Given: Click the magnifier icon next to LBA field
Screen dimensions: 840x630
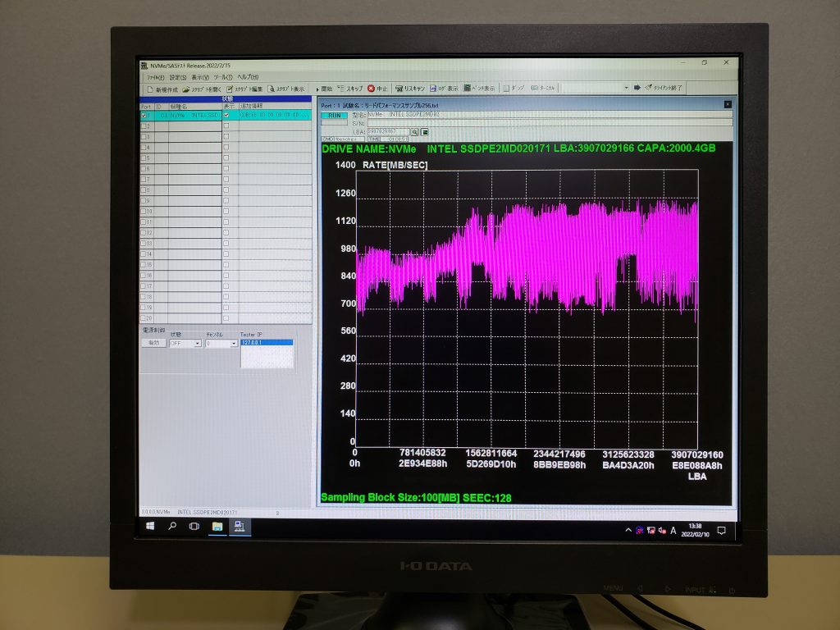Looking at the screenshot, I should (415, 131).
